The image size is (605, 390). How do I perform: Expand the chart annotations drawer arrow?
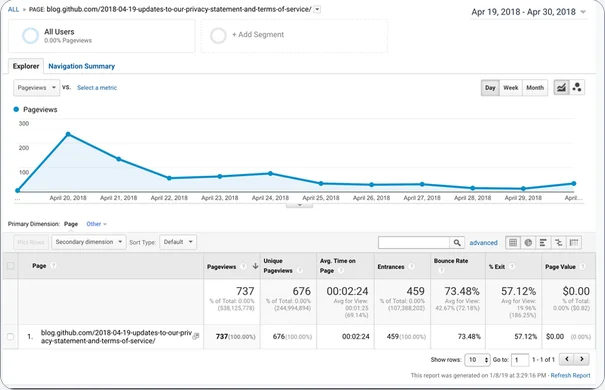pyautogui.click(x=299, y=205)
